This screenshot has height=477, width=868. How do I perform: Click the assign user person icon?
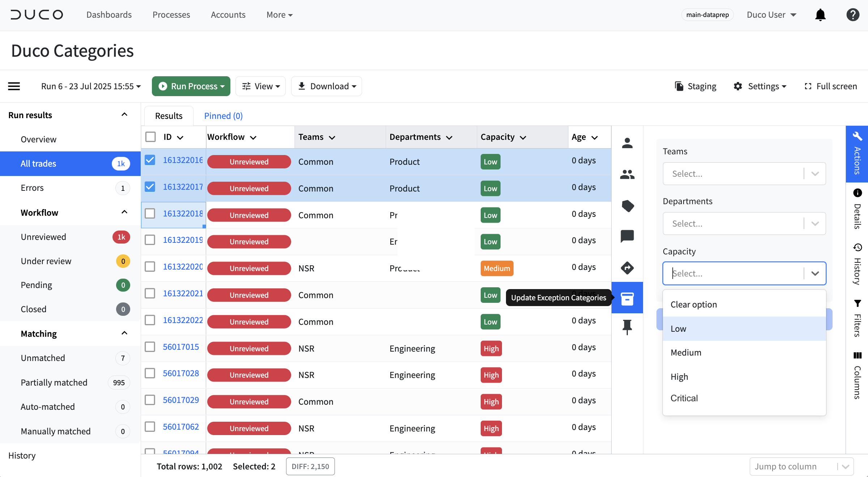point(627,143)
